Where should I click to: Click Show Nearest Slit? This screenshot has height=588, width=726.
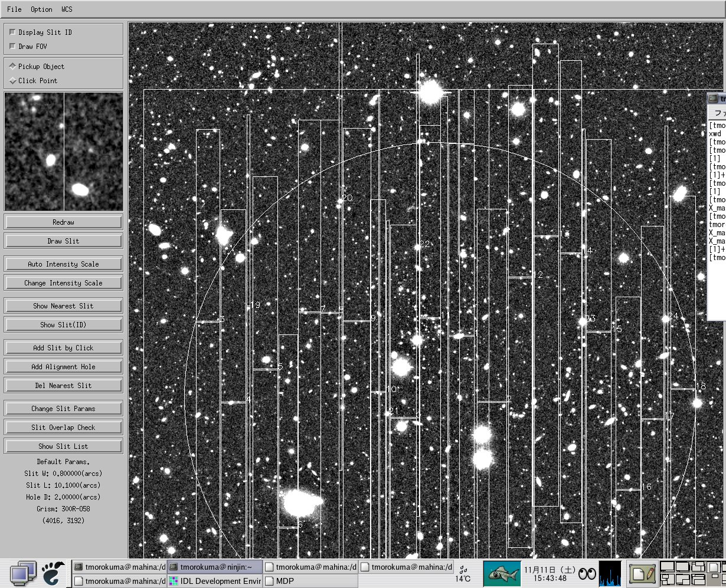point(63,306)
